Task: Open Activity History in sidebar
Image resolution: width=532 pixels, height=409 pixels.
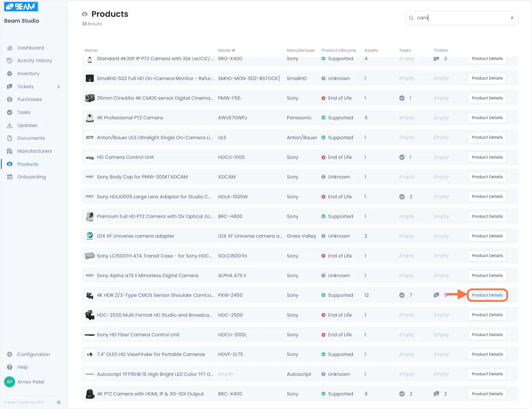Action: click(35, 61)
